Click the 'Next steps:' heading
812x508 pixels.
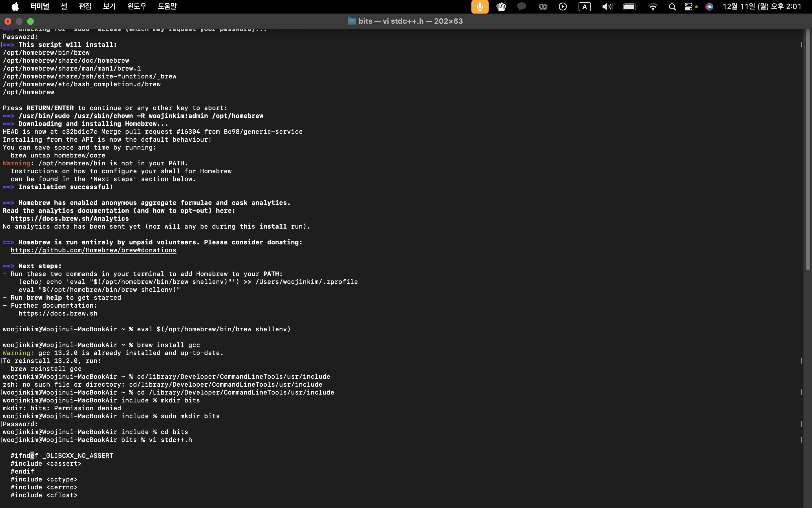40,266
